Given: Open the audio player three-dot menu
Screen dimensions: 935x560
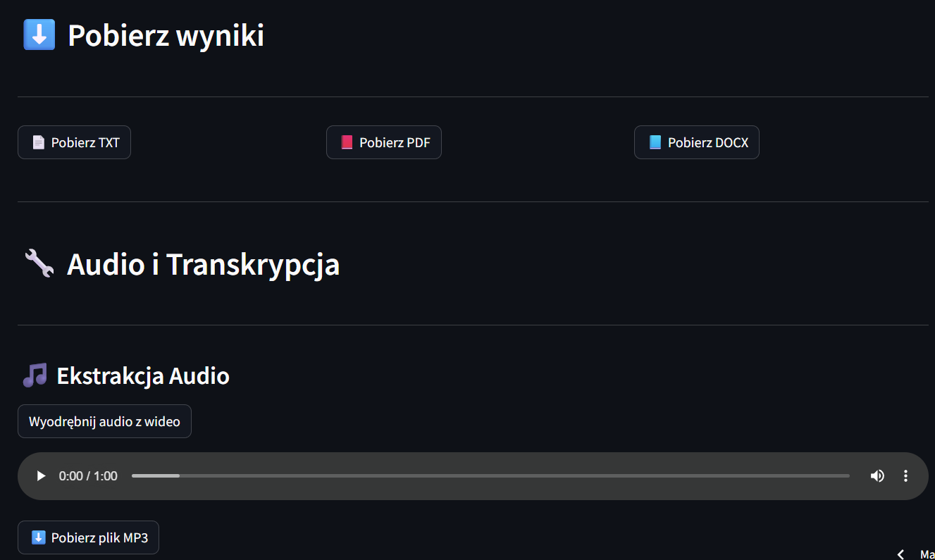Looking at the screenshot, I should (x=906, y=476).
